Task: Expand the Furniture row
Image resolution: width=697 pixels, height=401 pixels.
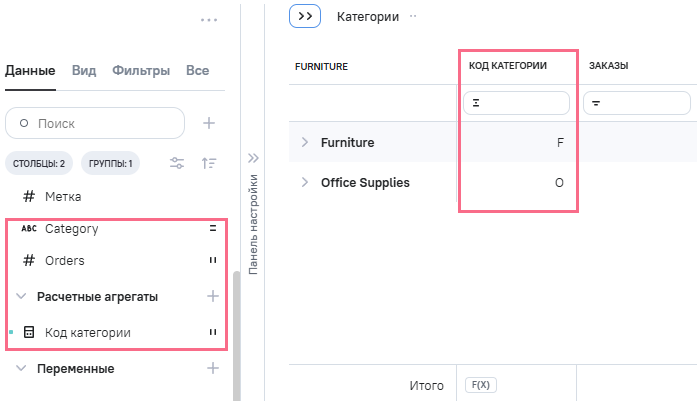Action: click(305, 143)
